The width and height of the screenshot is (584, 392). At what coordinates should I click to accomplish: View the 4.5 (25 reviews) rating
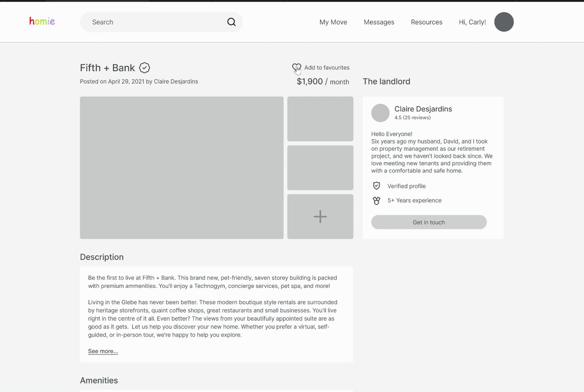tap(413, 118)
